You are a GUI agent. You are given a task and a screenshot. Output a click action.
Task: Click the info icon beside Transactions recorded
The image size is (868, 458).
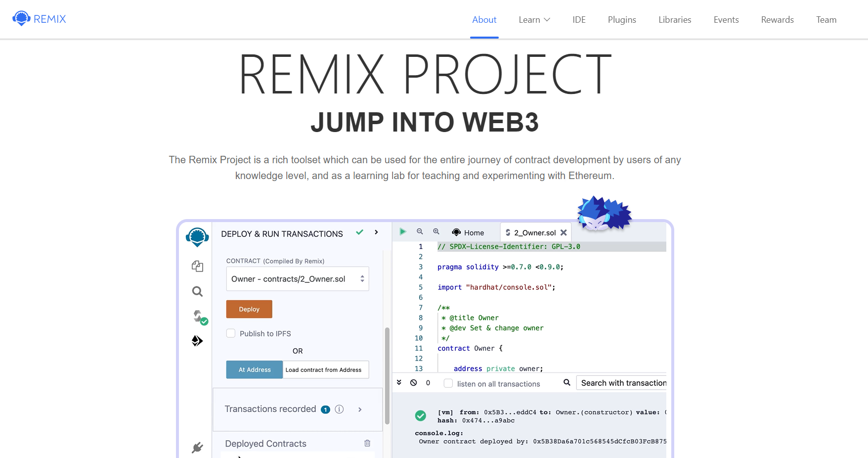point(339,409)
